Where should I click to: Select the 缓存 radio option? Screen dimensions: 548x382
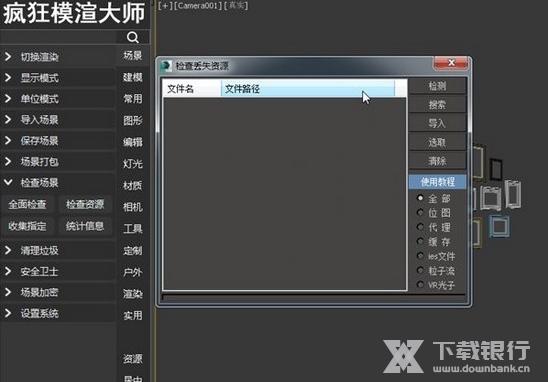[434, 242]
